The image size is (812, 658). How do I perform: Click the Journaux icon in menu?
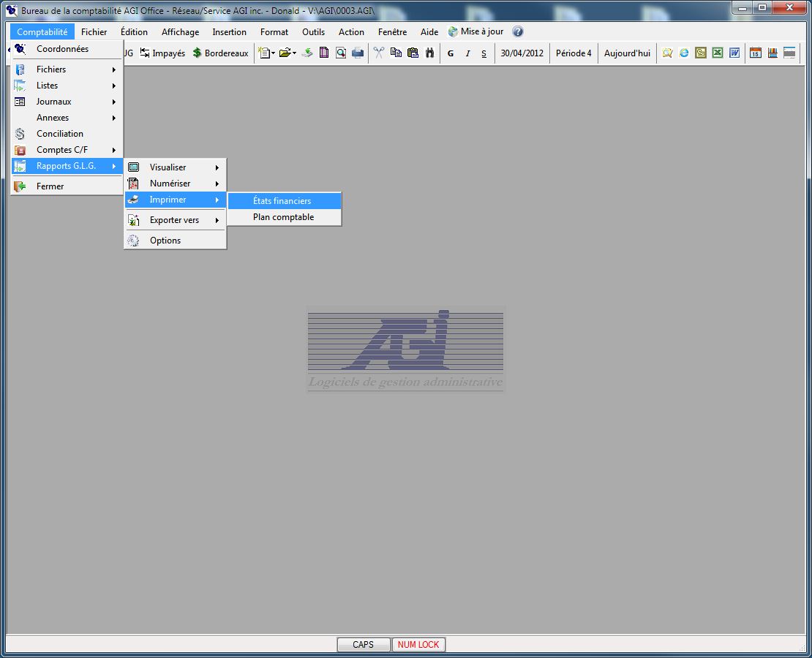20,102
